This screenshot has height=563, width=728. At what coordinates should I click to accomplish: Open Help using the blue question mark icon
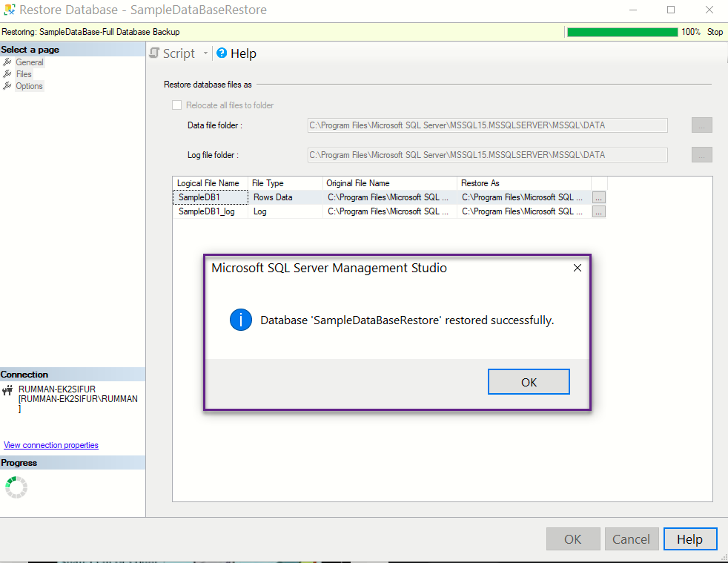click(221, 53)
